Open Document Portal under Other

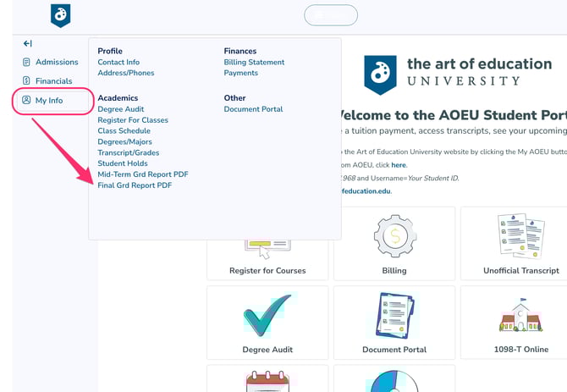click(x=253, y=109)
